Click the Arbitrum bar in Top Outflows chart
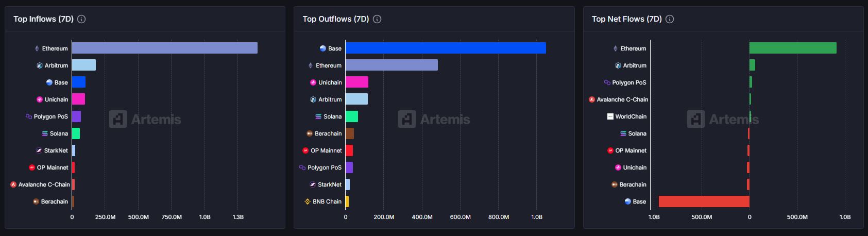 (356, 99)
